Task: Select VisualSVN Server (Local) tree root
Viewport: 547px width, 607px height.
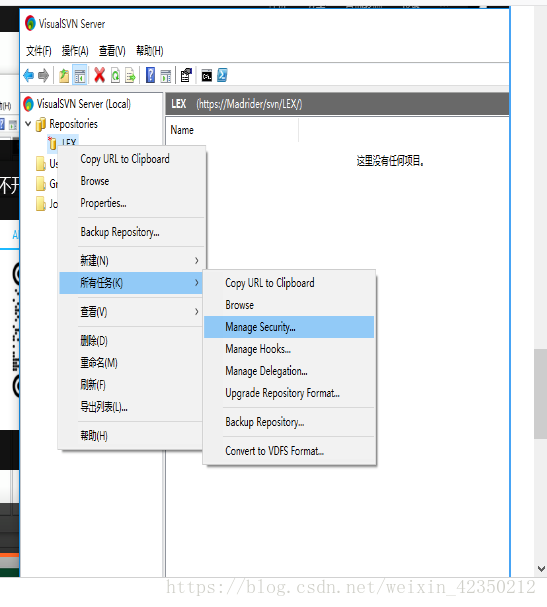Action: click(84, 104)
